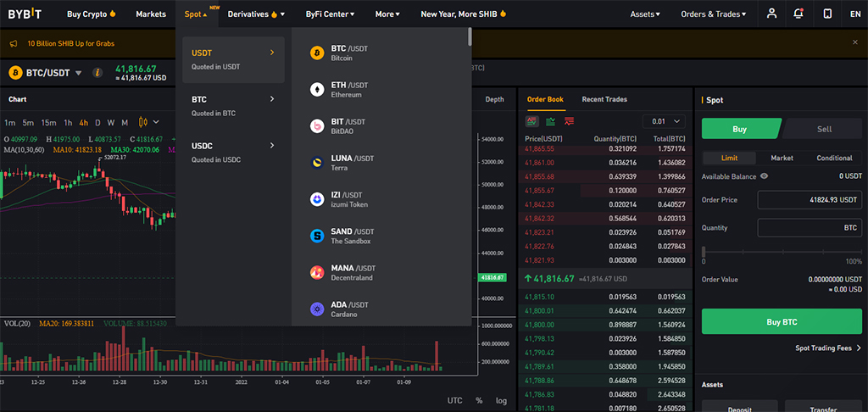Screen dimensions: 868x412
Task: Switch to Recent Trades tab
Action: coord(604,99)
